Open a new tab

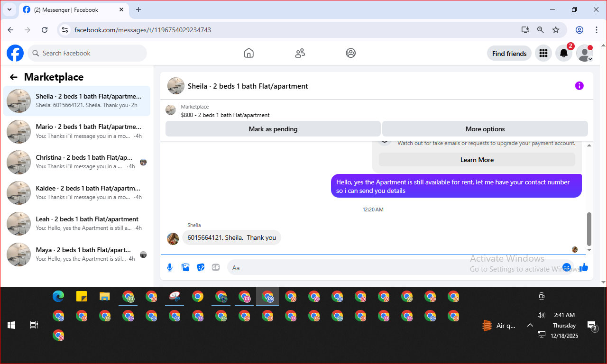(x=138, y=9)
